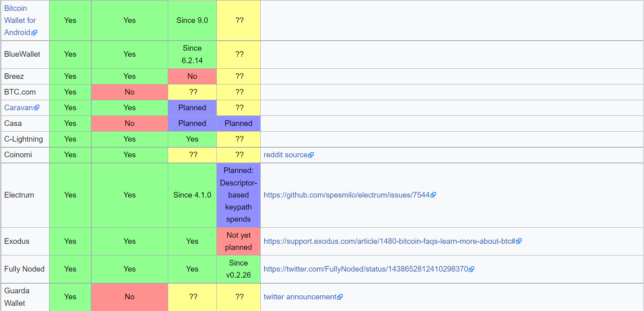Select the Electrum row name
Image resolution: width=644 pixels, height=311 pixels.
tap(19, 195)
